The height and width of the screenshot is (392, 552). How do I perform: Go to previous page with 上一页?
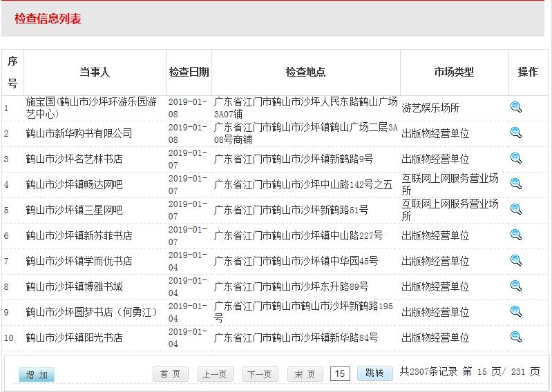[x=213, y=374]
